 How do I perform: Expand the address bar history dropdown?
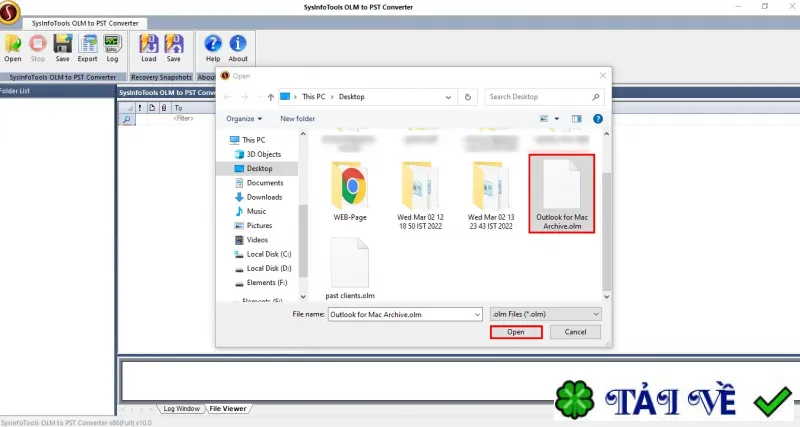(448, 97)
